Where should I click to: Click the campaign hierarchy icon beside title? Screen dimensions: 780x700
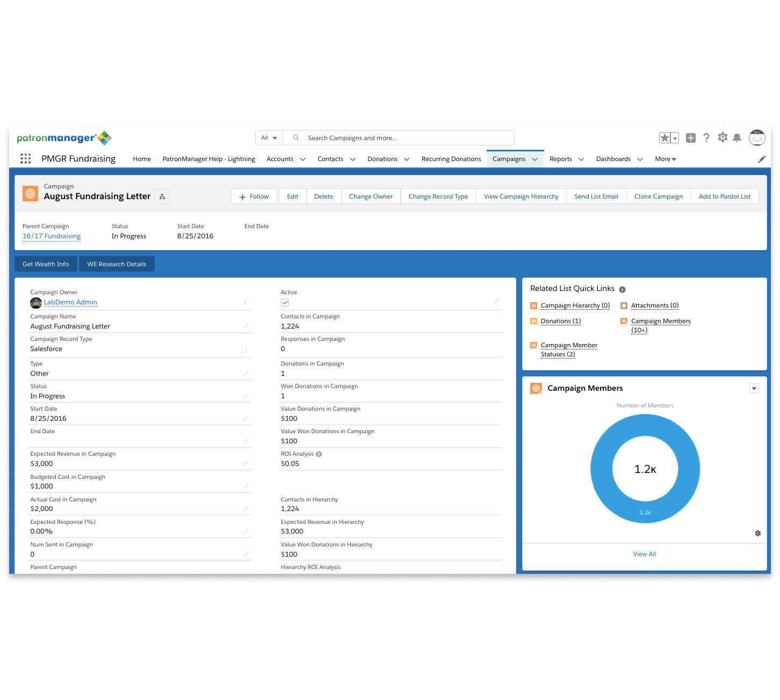162,196
